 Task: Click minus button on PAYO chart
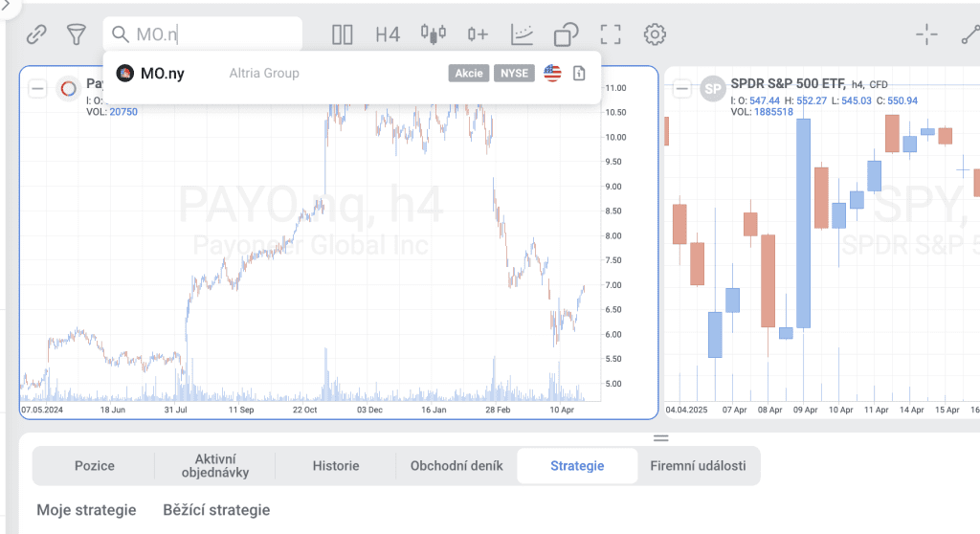pyautogui.click(x=37, y=89)
